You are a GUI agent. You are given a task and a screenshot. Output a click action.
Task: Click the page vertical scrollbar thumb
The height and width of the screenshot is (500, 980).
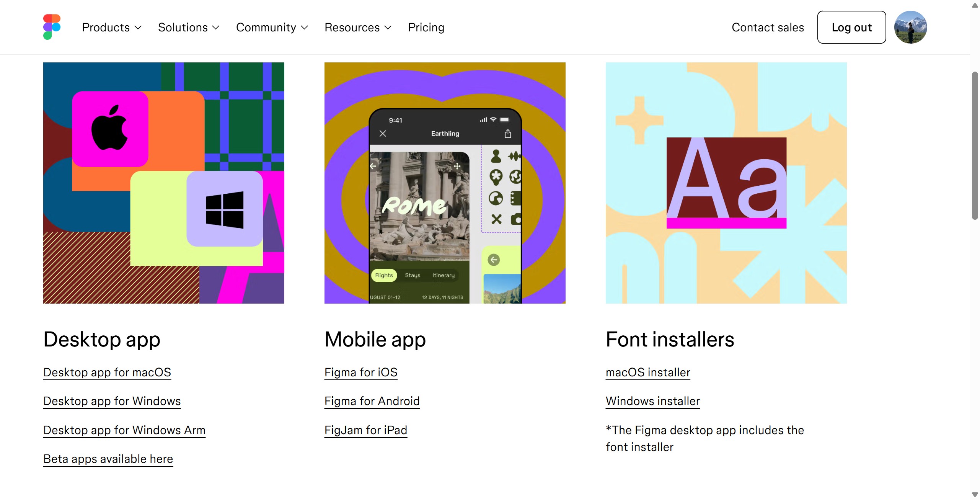click(x=975, y=145)
